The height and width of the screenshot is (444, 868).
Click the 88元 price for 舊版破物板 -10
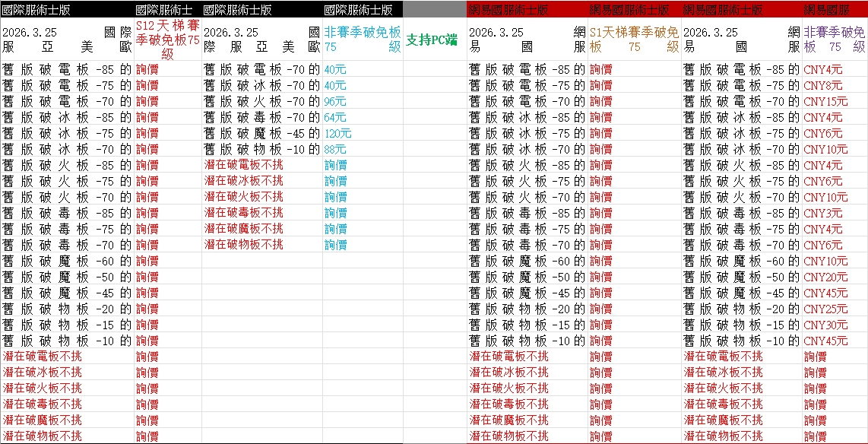click(x=334, y=149)
